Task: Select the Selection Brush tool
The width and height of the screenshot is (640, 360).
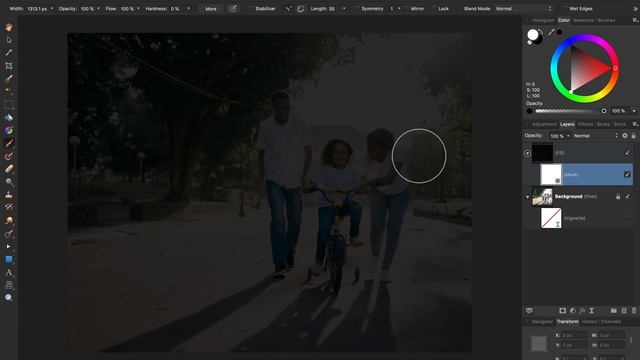Action: click(x=9, y=79)
